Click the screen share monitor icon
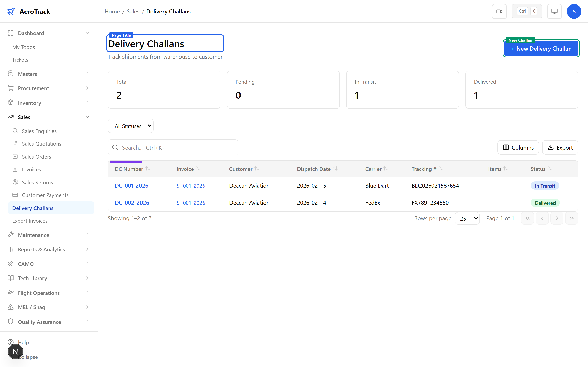Screen dimensions: 588x367 pos(554,11)
